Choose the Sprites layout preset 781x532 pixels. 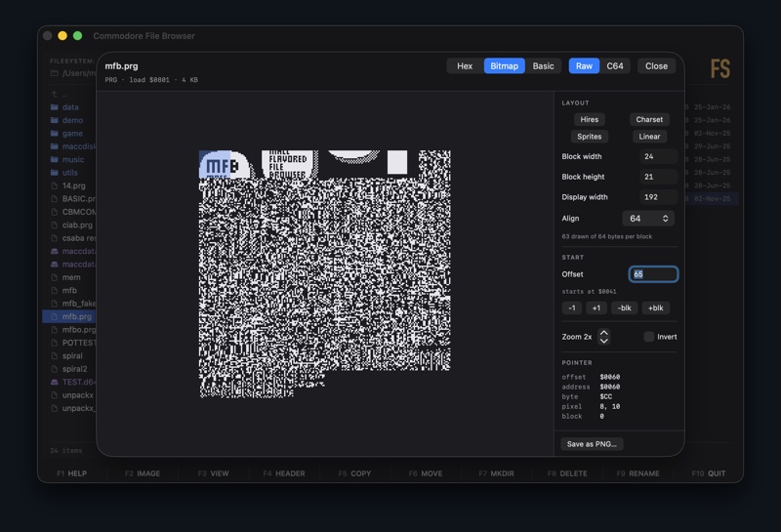point(590,137)
